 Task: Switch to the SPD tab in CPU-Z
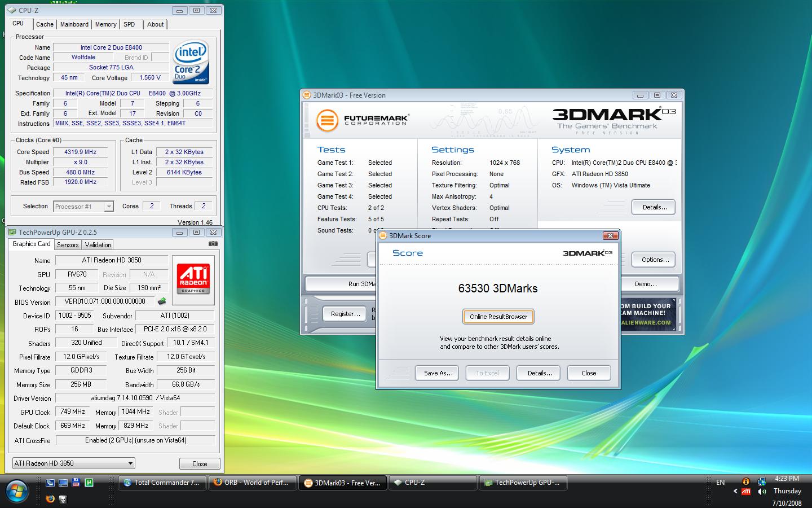[129, 24]
